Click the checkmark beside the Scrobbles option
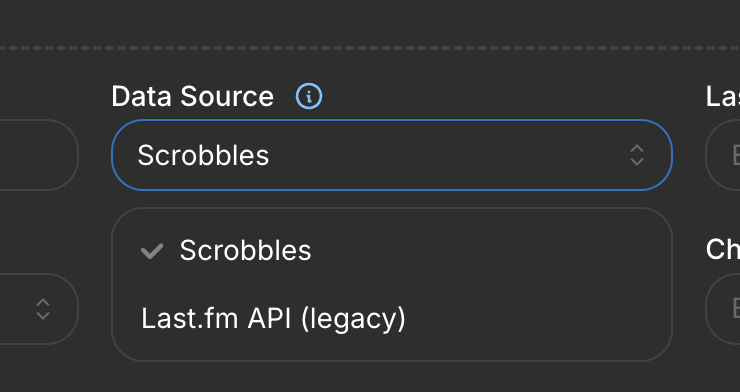This screenshot has width=740, height=392. tap(152, 251)
